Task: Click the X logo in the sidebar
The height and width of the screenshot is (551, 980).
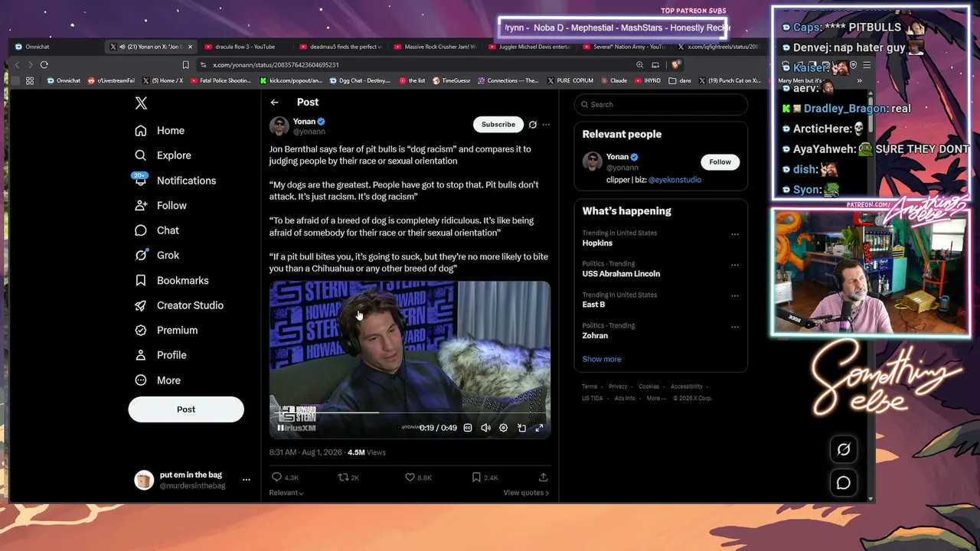Action: click(x=141, y=103)
